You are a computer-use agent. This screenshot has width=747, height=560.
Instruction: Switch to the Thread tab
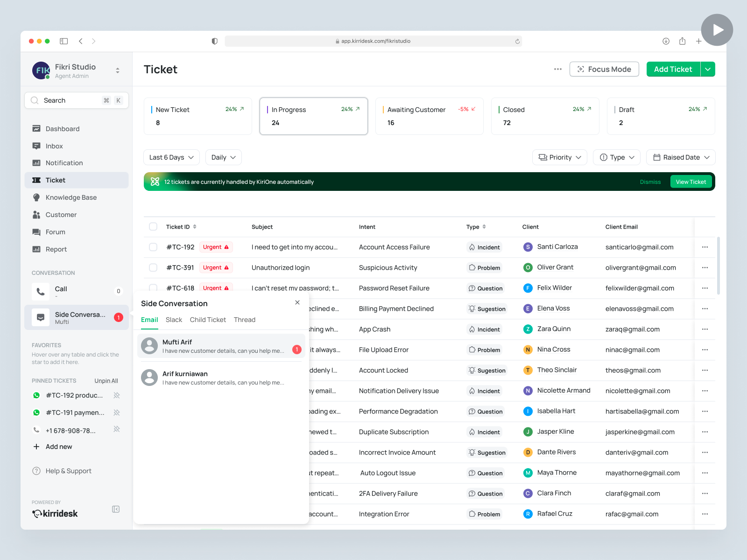coord(245,320)
